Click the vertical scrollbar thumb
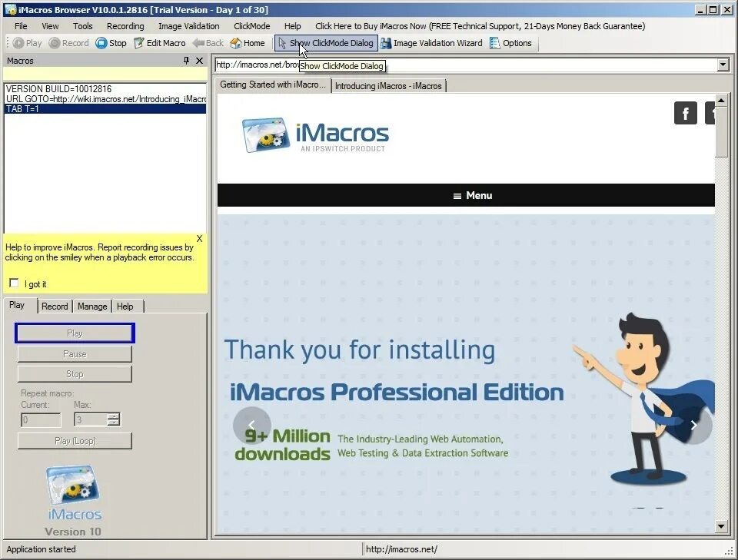Screen dimensions: 738x560 [x=721, y=131]
